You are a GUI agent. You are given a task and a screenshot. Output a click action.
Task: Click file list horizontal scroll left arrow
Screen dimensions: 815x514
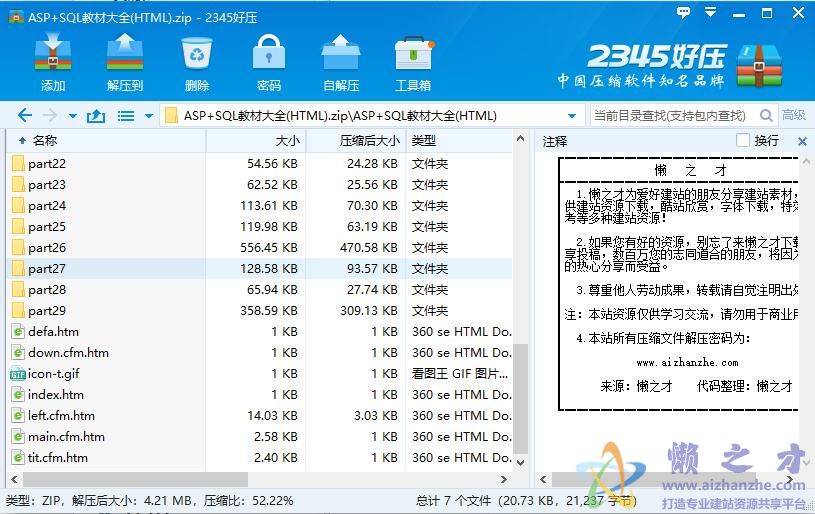click(x=14, y=479)
